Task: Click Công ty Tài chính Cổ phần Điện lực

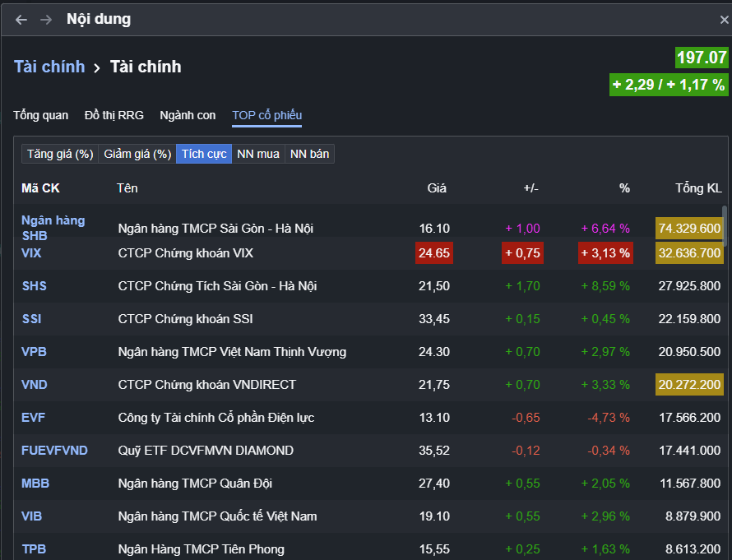Action: pos(216,417)
